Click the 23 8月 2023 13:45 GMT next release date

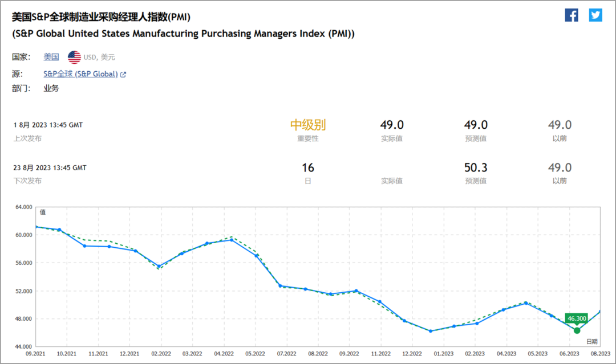(x=50, y=168)
